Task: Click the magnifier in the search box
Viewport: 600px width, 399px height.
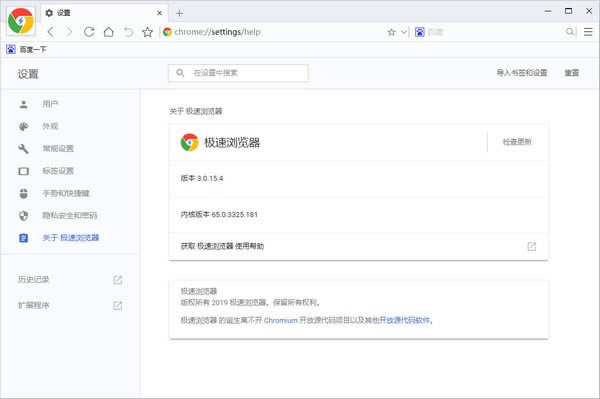Action: click(x=570, y=32)
